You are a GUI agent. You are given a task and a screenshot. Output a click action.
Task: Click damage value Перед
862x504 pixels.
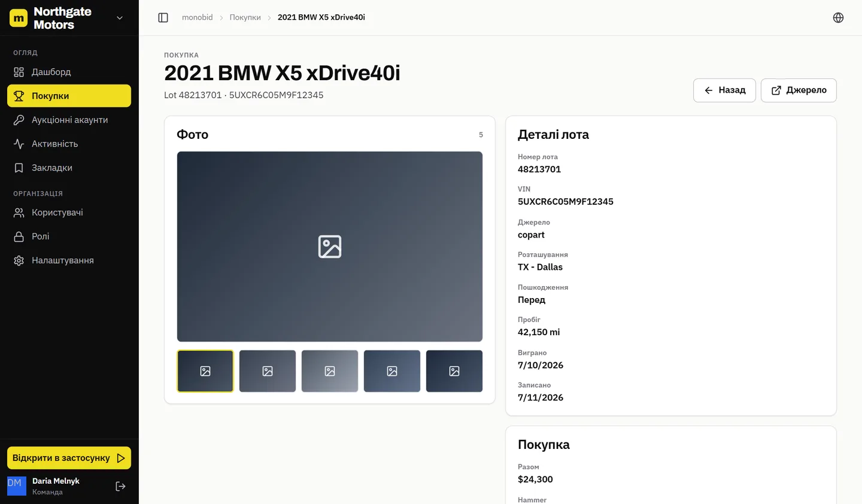click(532, 300)
